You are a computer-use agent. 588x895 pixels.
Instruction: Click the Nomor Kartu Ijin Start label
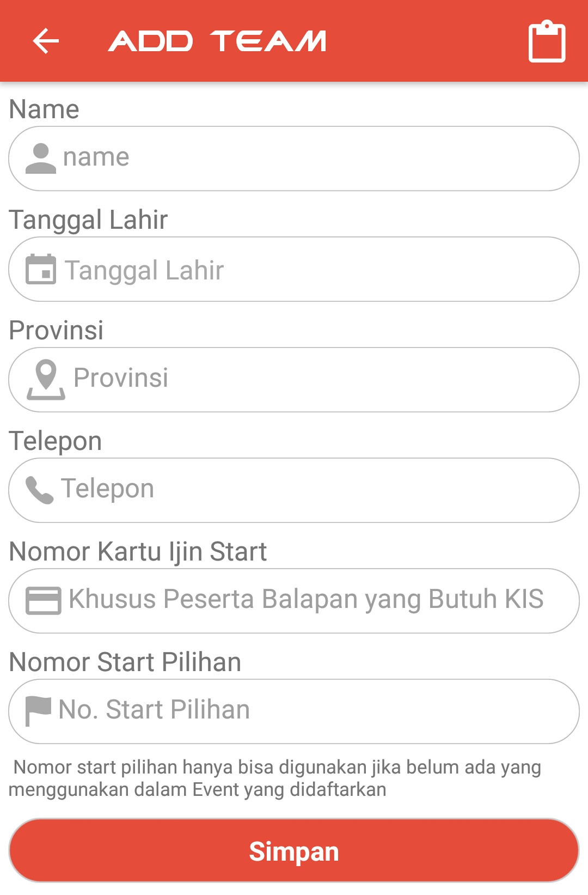[138, 551]
